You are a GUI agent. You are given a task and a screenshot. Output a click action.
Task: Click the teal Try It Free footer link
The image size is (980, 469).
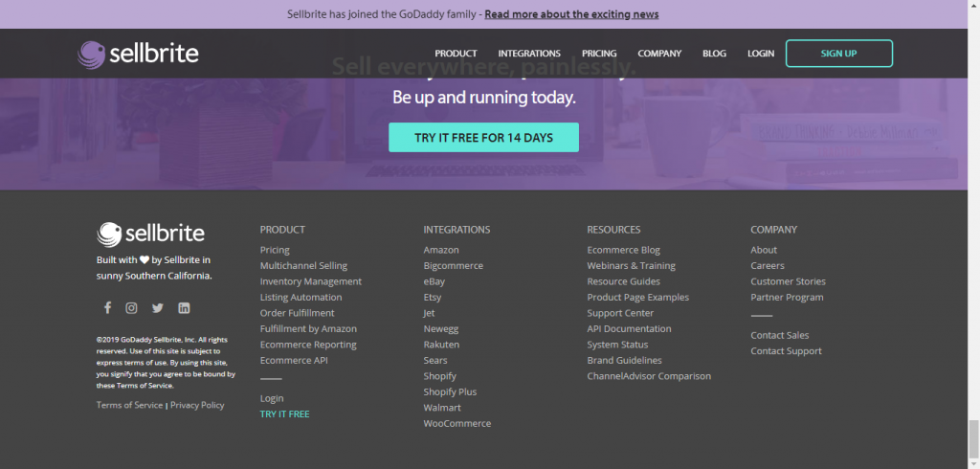[x=284, y=413]
